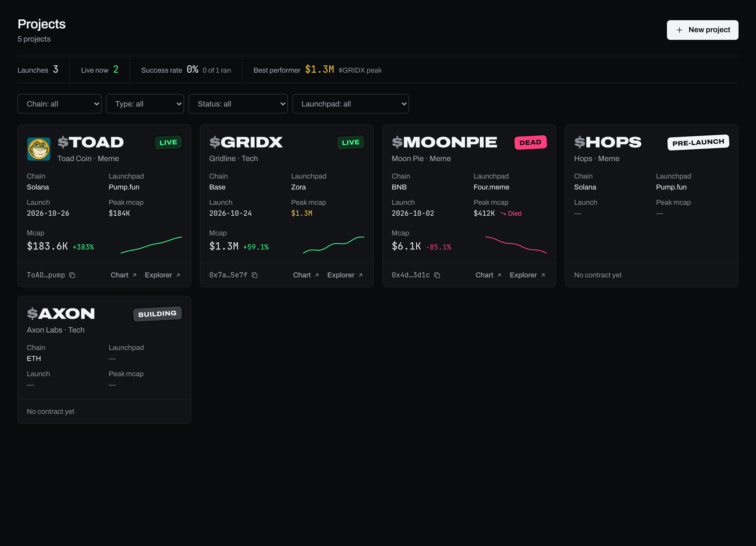This screenshot has height=546, width=756.
Task: Open the Type filter dropdown
Action: tap(145, 104)
